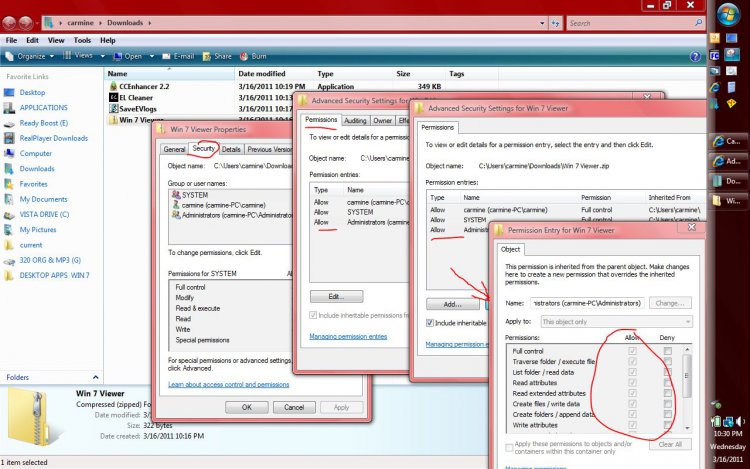Toggle Apply these permissions to objects checkbox
Image resolution: width=750 pixels, height=469 pixels.
click(509, 448)
